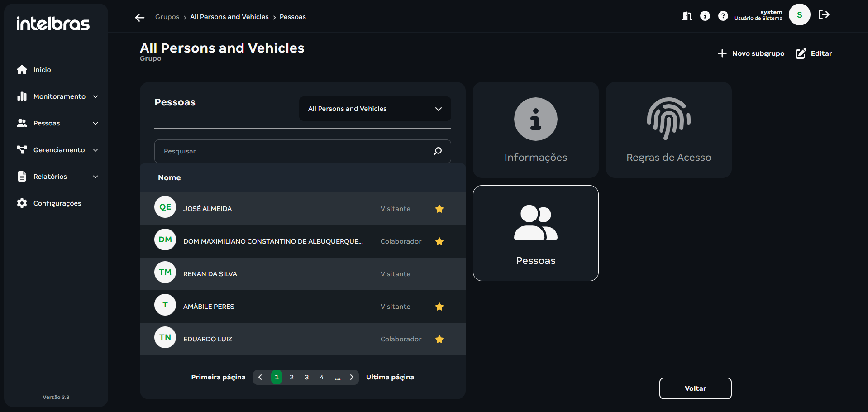Toggle favorite star for EDUARDO LUIZ

439,339
